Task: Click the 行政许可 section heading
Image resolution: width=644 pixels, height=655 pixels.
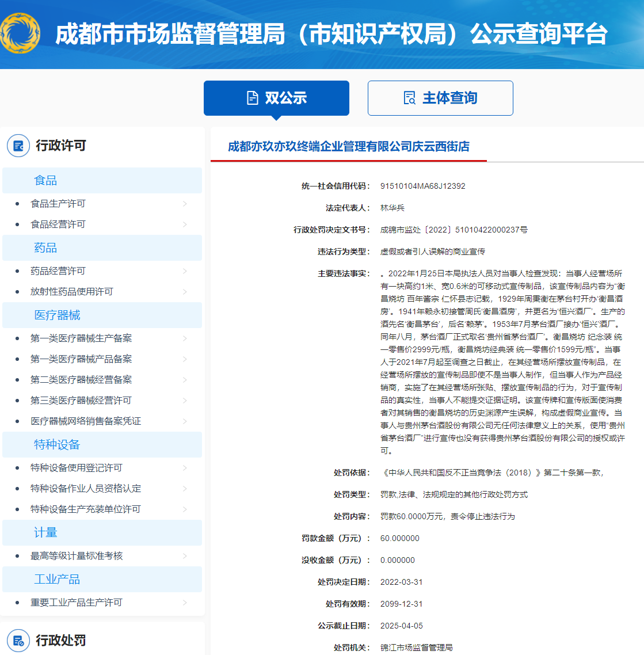Action: (x=61, y=146)
